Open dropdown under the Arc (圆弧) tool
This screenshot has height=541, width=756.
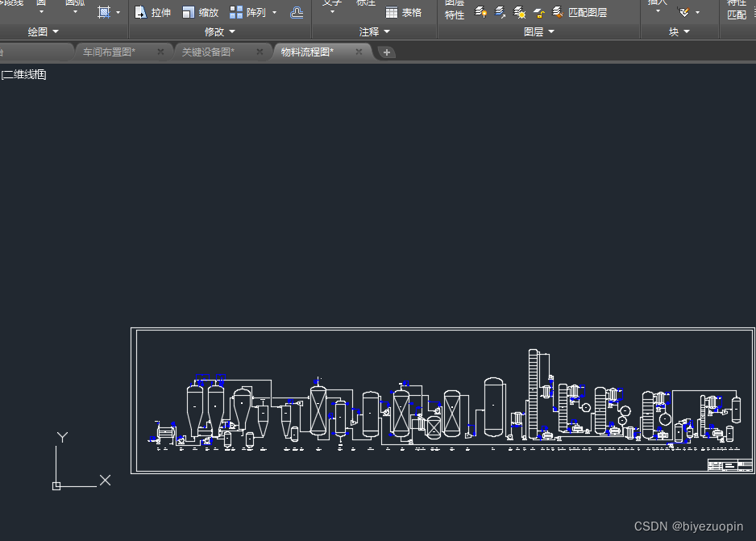pyautogui.click(x=75, y=12)
